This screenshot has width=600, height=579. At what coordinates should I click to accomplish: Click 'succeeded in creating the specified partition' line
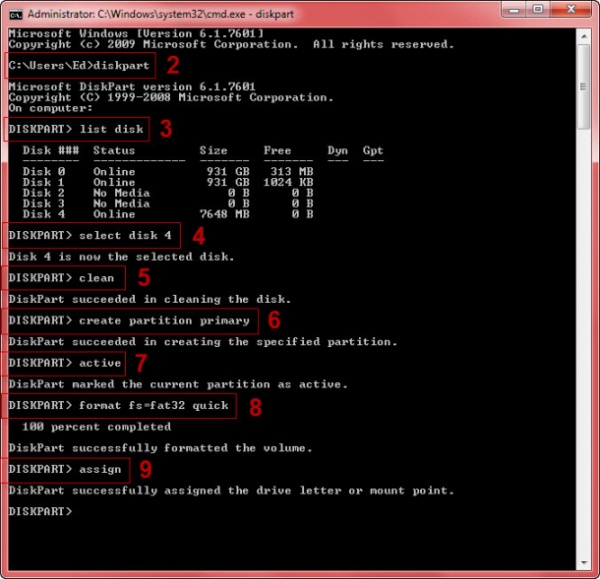click(x=203, y=342)
